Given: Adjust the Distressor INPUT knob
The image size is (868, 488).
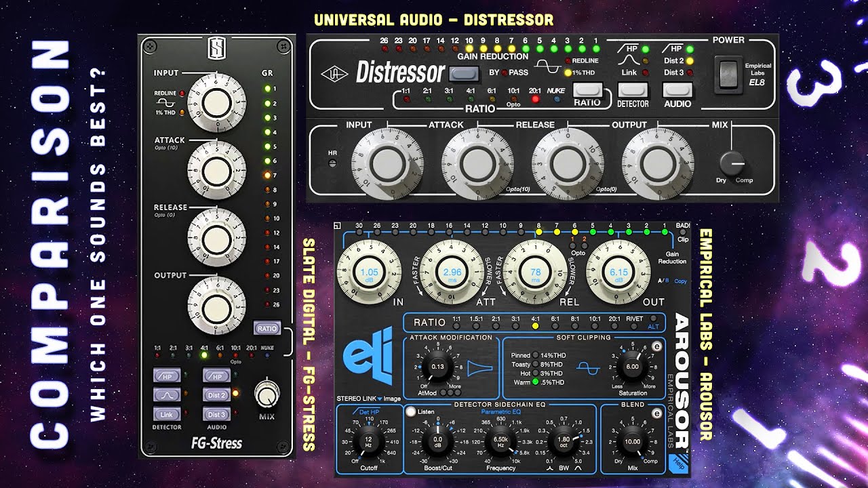Looking at the screenshot, I should [388, 164].
